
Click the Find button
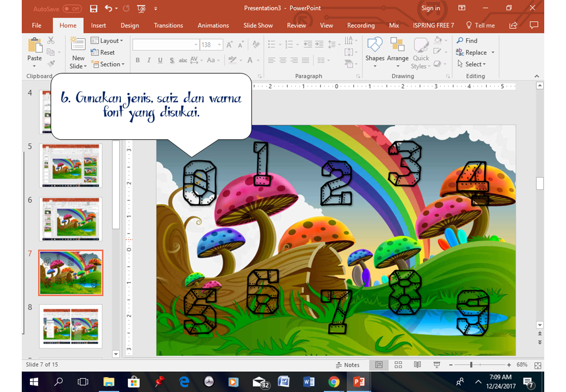tap(467, 41)
